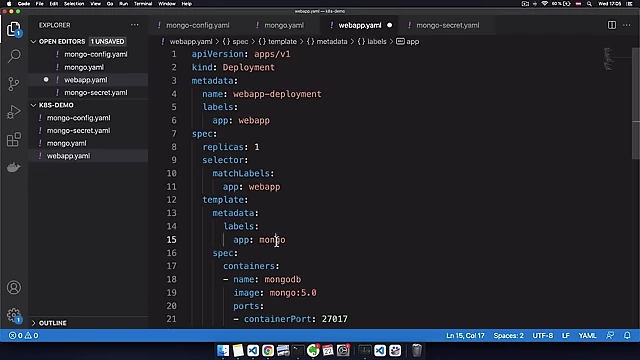The image size is (640, 360).
Task: Open Calendar from the Dock
Action: (328, 350)
